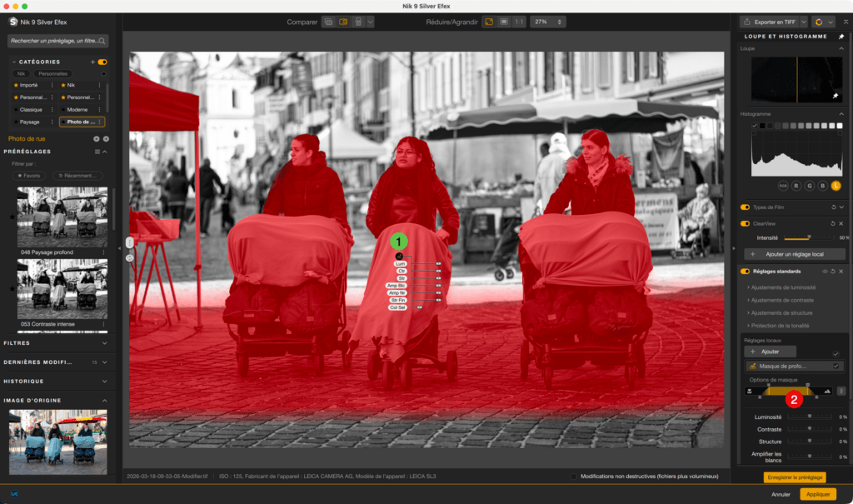Click the 1:1 zoom ratio icon
This screenshot has width=853, height=504.
click(519, 22)
